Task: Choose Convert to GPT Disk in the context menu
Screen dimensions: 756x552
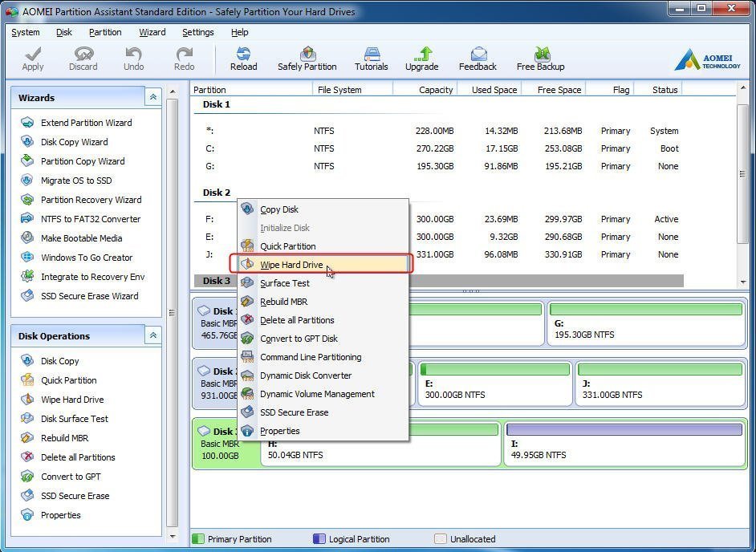Action: click(x=323, y=339)
